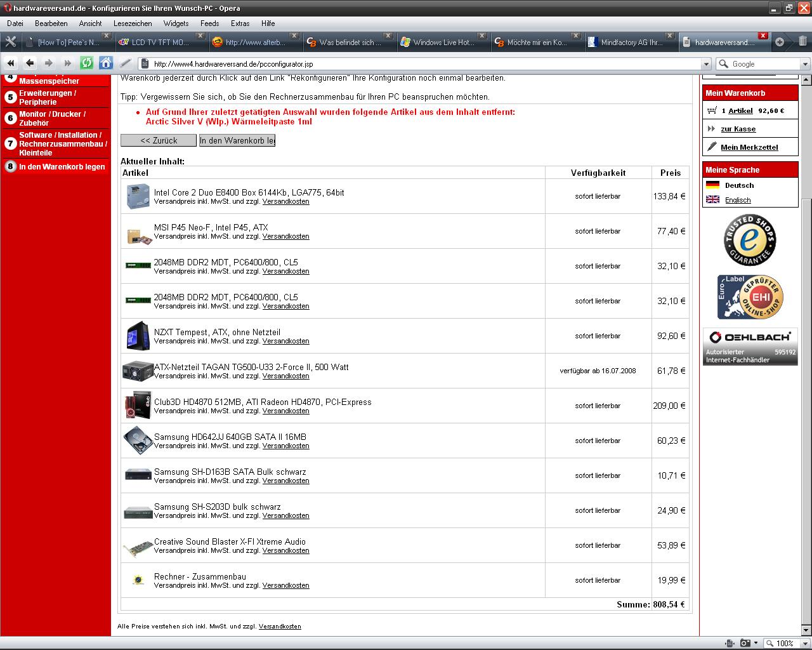This screenshot has width=812, height=650.
Task: Open the address bar dropdown arrow
Action: pos(706,64)
